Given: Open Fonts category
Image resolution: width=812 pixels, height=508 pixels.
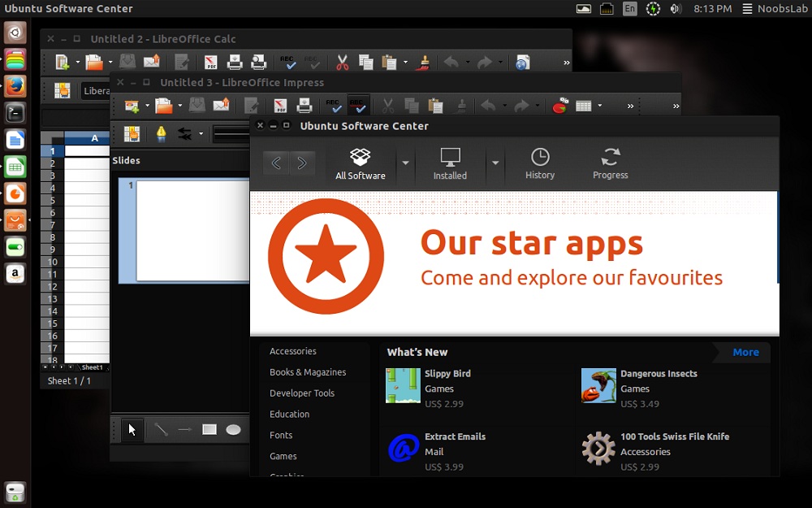Looking at the screenshot, I should (x=281, y=435).
